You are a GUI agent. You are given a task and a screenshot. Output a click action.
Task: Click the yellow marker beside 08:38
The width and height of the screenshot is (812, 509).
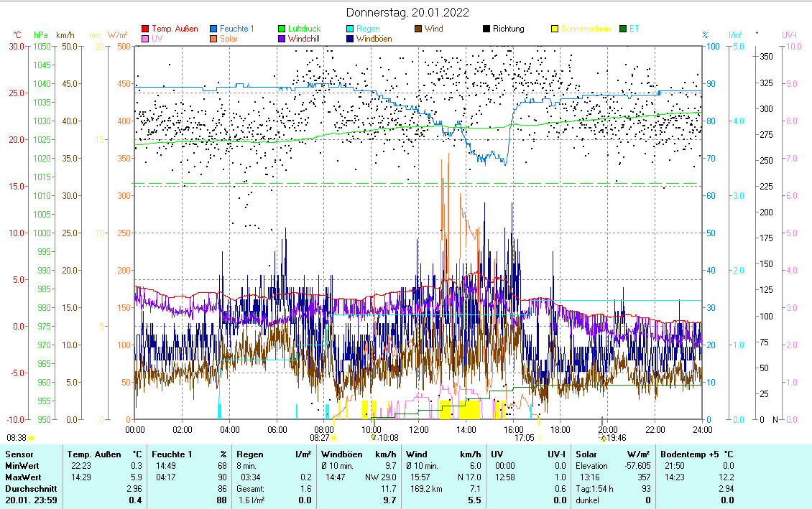coord(31,437)
